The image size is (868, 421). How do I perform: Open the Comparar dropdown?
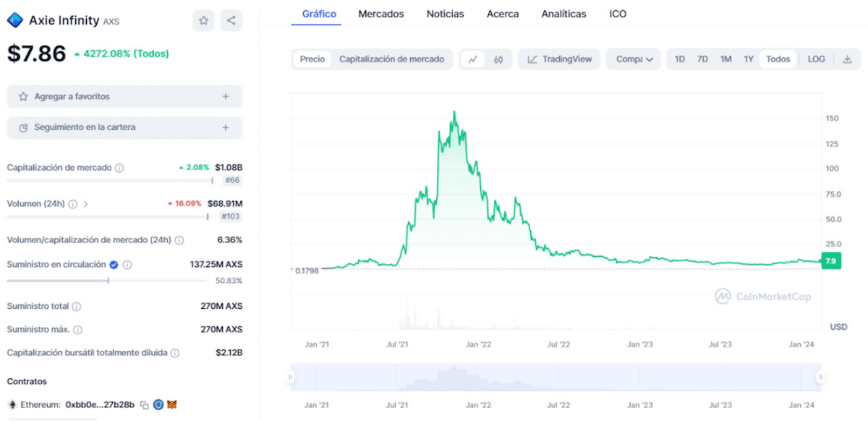(x=634, y=59)
